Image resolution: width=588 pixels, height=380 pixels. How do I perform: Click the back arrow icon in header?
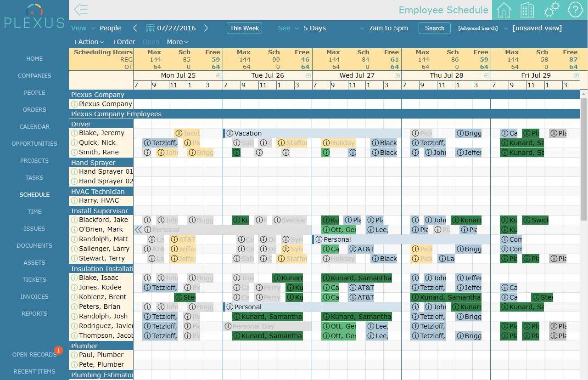[x=81, y=10]
